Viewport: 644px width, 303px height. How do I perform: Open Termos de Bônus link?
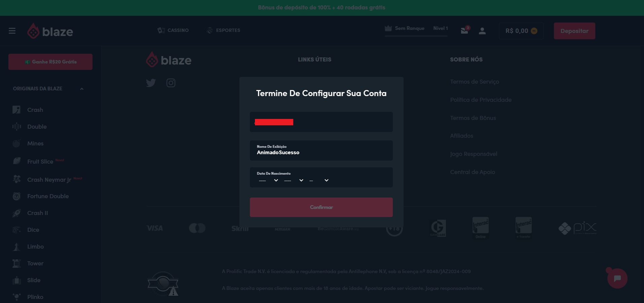(473, 118)
